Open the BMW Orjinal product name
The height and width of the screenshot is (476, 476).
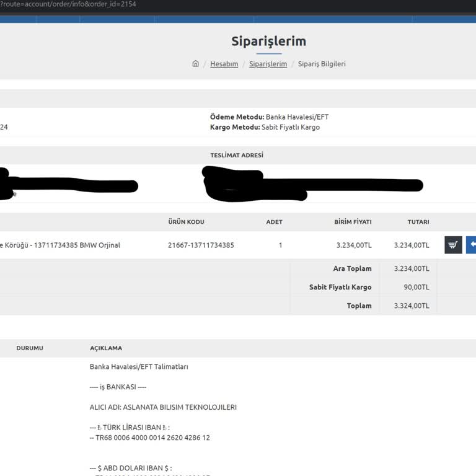(x=60, y=245)
